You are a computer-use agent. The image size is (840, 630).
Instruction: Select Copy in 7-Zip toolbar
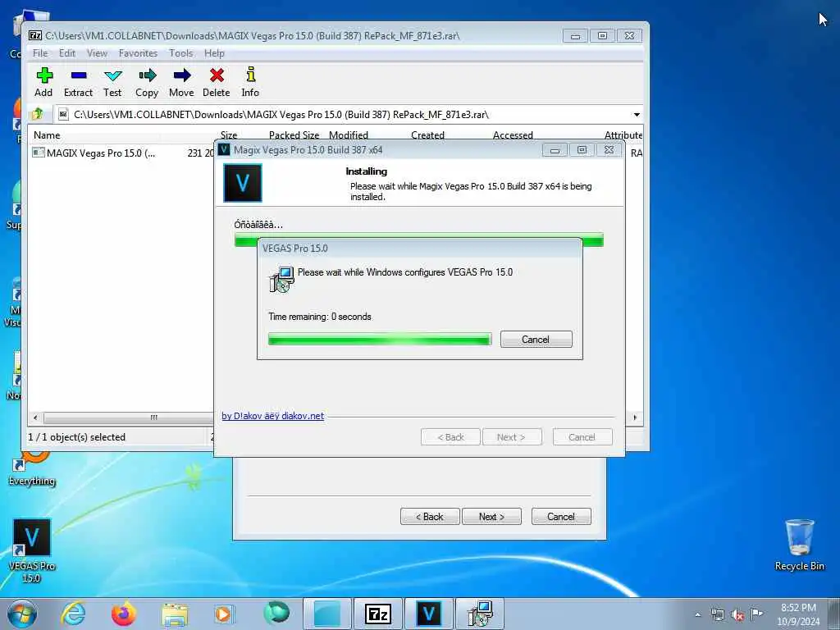click(x=147, y=82)
